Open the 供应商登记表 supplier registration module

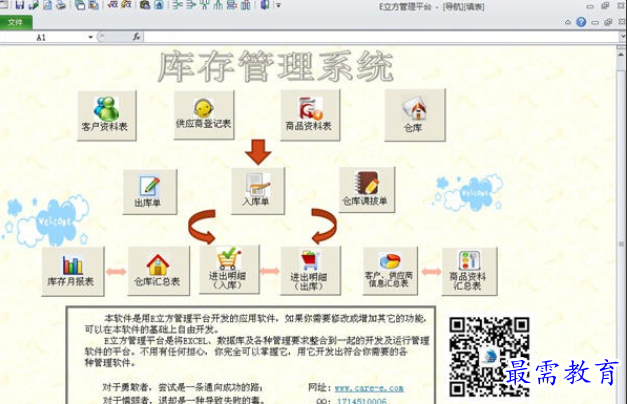[204, 115]
